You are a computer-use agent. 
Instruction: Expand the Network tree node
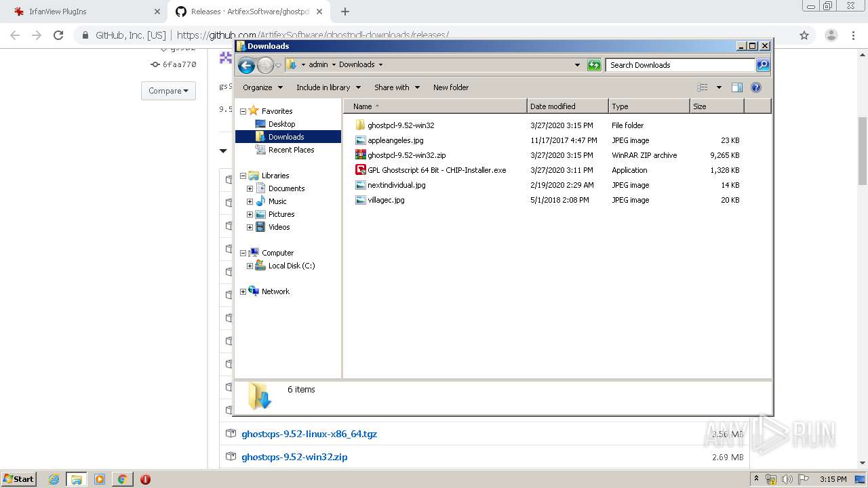[x=243, y=292]
